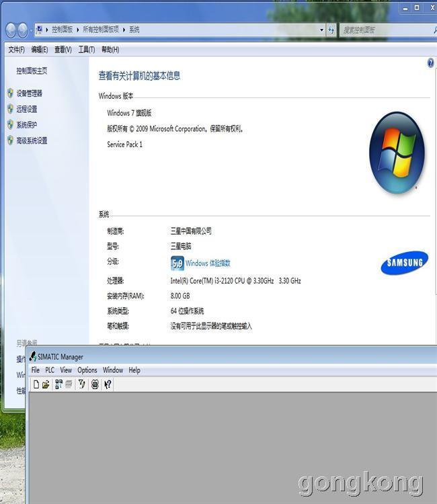This screenshot has height=504, width=437.
Task: Maximize the System control panel window
Action: pyautogui.click(x=417, y=7)
